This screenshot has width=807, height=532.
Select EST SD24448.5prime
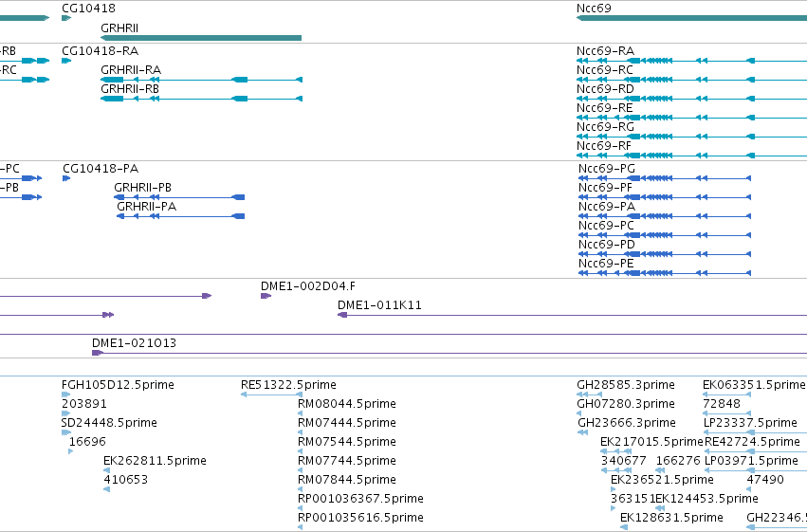pos(109,423)
